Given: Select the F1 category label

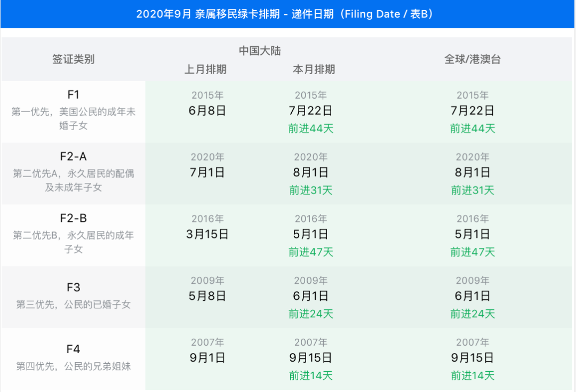Looking at the screenshot, I should coord(73,95).
